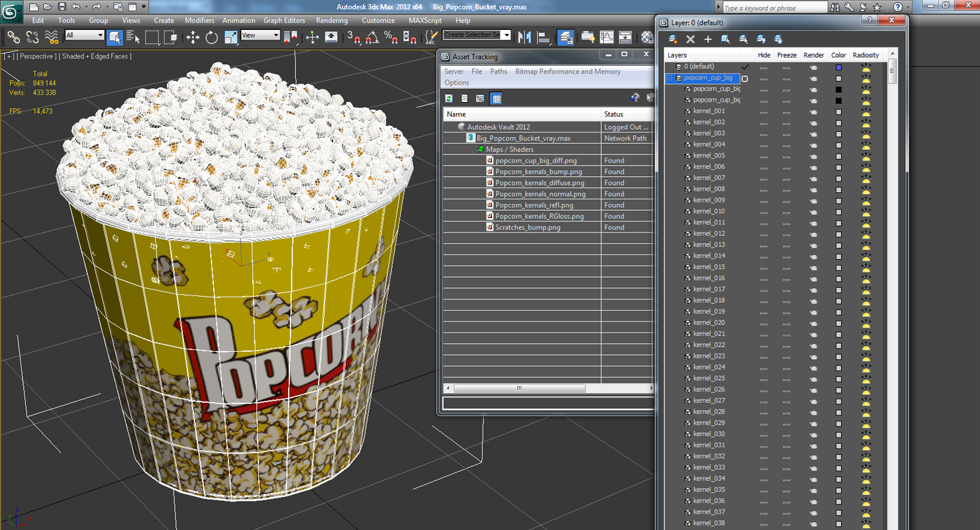Image resolution: width=980 pixels, height=530 pixels.
Task: Activate the Select and Rotate tool
Action: (212, 37)
